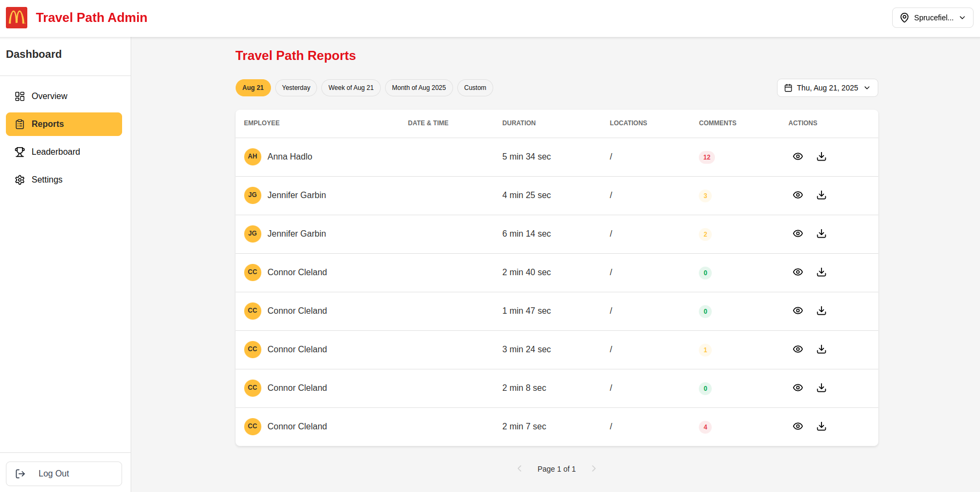This screenshot has height=492, width=980.
Task: Go to previous page arrow
Action: [x=519, y=468]
